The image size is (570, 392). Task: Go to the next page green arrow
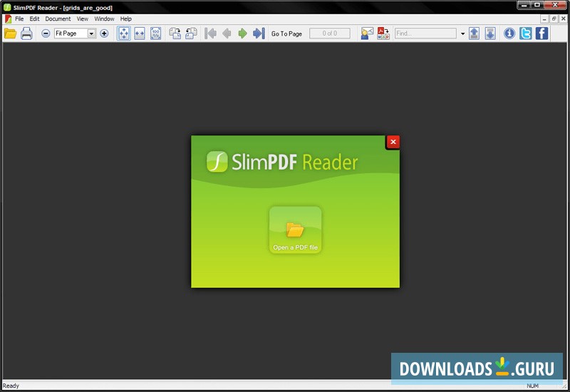242,33
